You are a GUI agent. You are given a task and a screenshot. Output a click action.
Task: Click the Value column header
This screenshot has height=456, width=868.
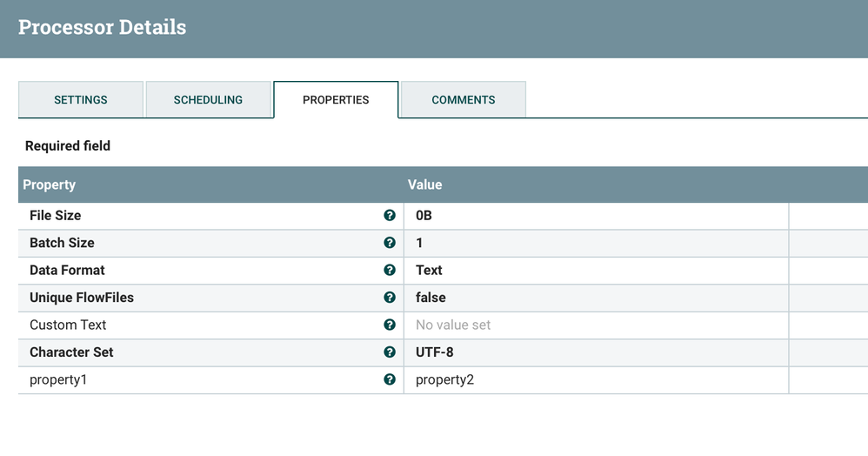coord(425,184)
